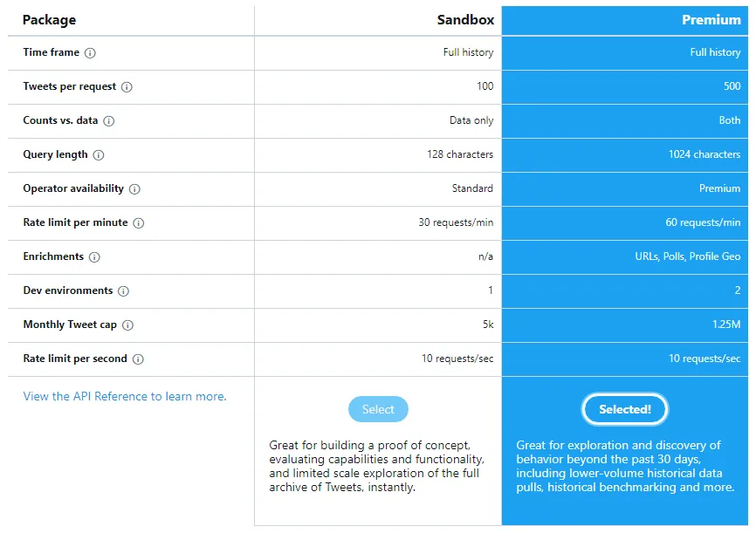Open Rate limit per second info icon
756x533 pixels.
pos(138,359)
